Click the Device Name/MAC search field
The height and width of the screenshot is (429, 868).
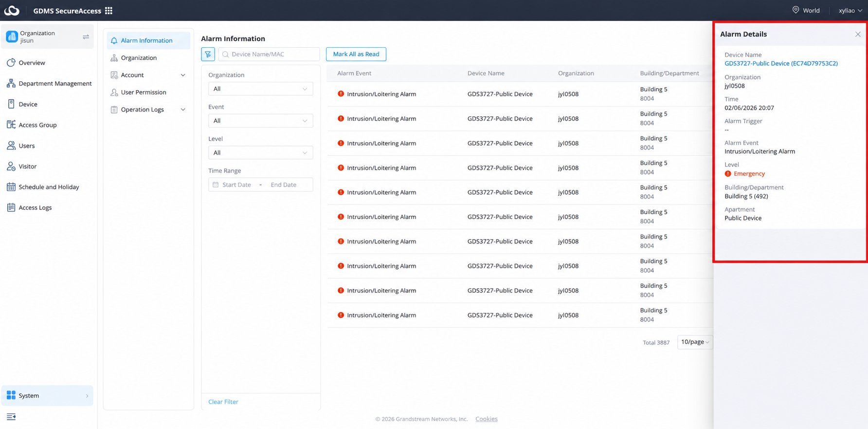pyautogui.click(x=269, y=54)
